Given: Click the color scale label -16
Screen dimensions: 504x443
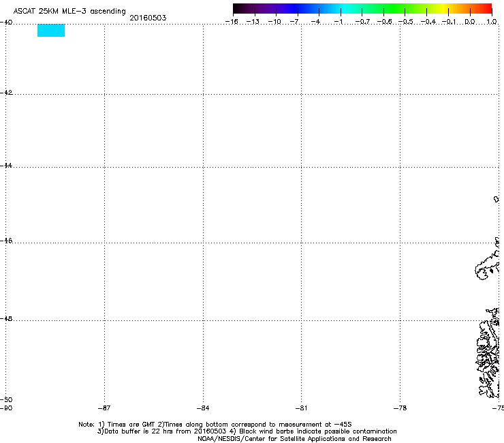Looking at the screenshot, I should coord(232,22).
